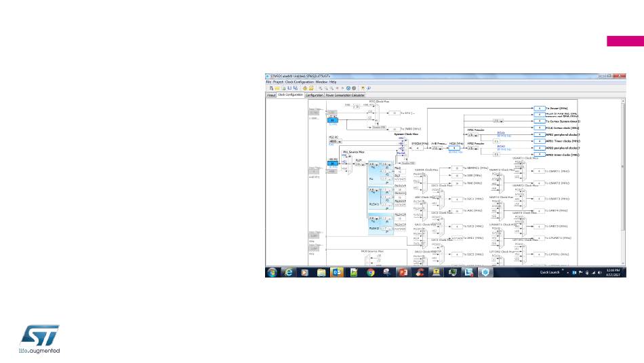Switch to the Configuration tab
The width and height of the screenshot is (644, 363).
click(314, 95)
